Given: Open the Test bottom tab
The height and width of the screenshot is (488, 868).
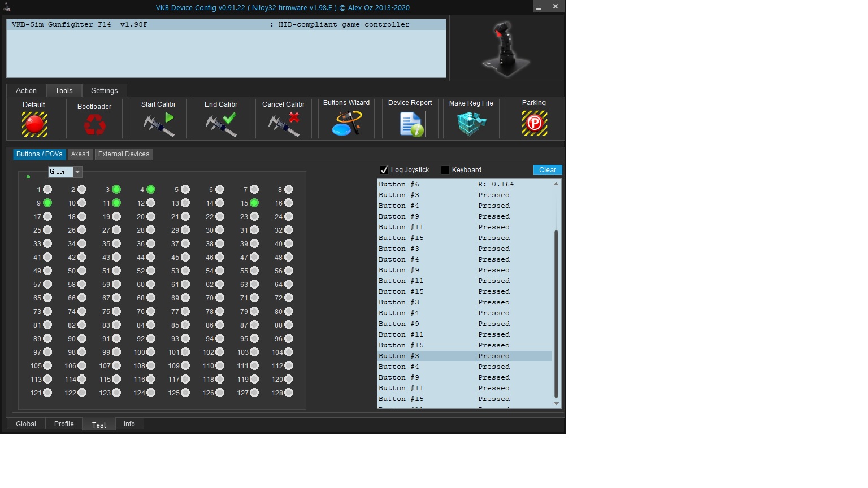Looking at the screenshot, I should (x=99, y=425).
